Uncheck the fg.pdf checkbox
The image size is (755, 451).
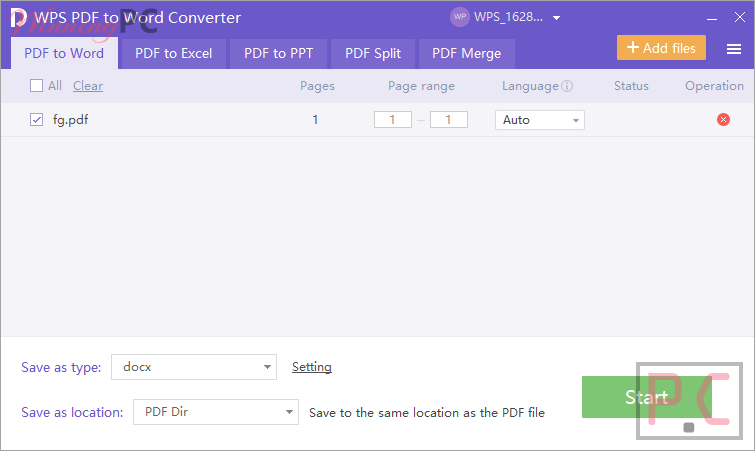click(x=37, y=119)
